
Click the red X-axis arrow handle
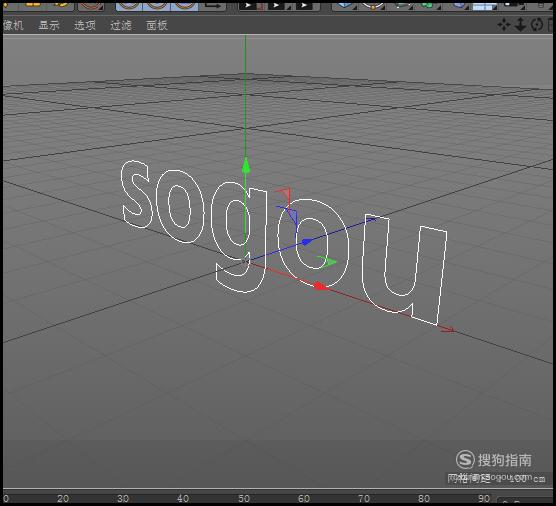tap(322, 286)
